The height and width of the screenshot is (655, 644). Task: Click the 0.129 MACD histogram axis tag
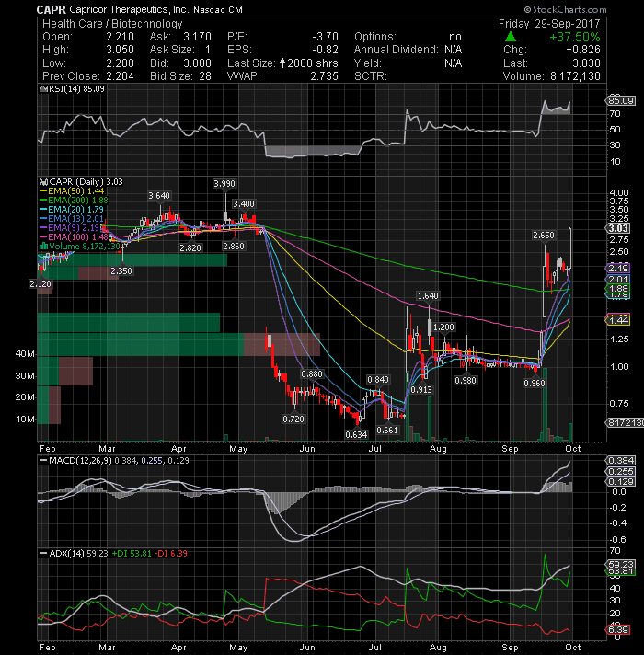[x=621, y=482]
